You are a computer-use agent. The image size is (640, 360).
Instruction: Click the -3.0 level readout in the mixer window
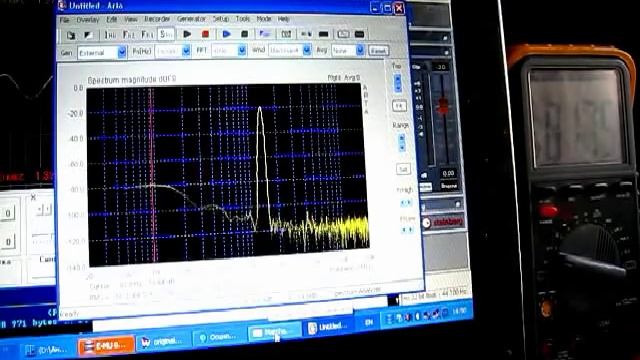pos(440,67)
